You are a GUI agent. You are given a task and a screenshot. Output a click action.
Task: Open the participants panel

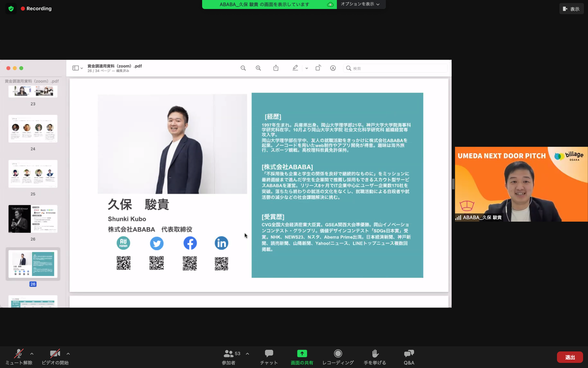(229, 354)
